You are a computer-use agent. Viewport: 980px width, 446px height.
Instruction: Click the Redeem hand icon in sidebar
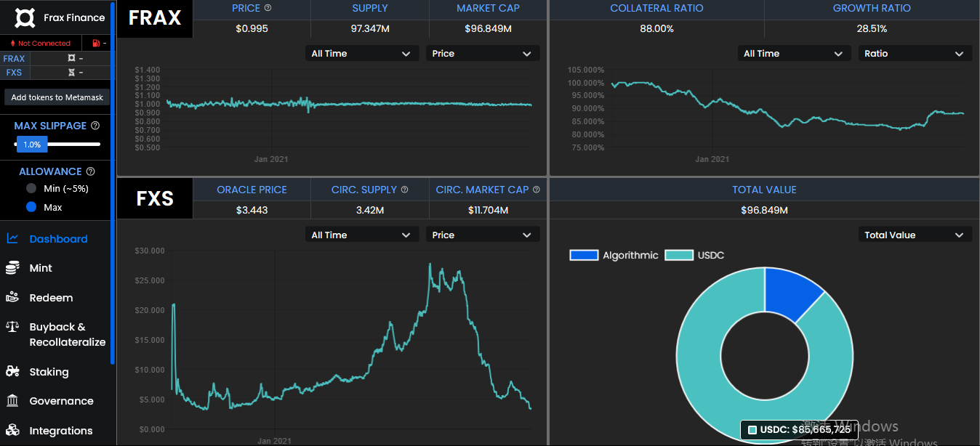12,297
